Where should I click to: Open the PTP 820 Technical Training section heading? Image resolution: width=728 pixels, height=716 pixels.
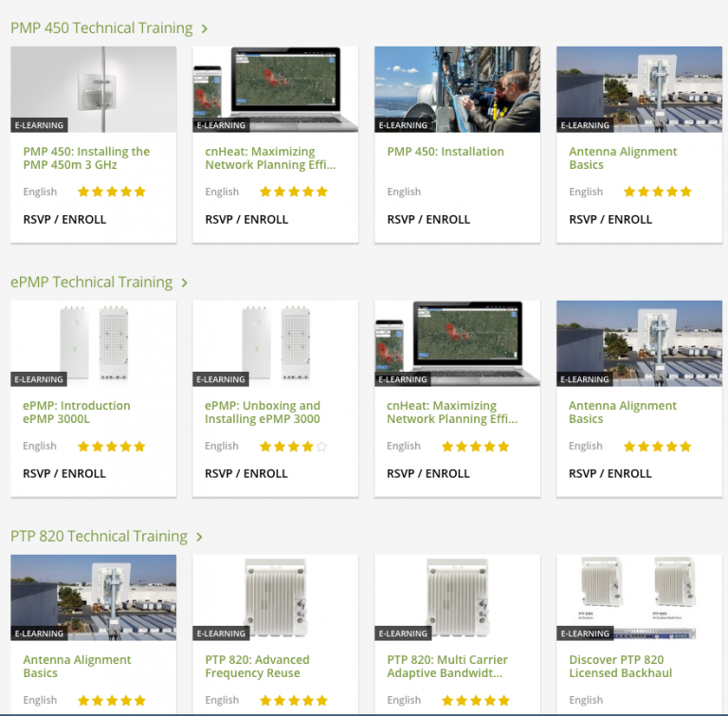pyautogui.click(x=99, y=536)
